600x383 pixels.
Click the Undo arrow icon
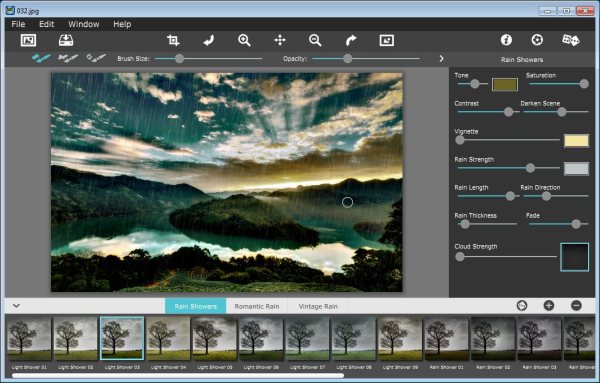[x=209, y=40]
